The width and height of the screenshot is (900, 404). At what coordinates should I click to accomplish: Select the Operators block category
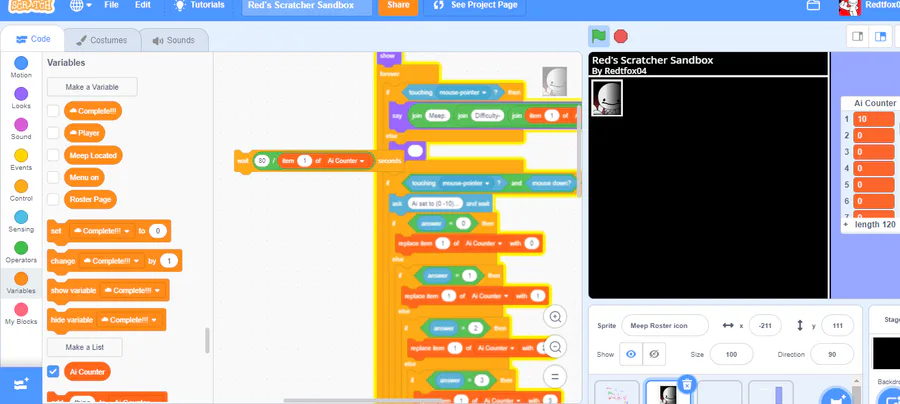click(21, 252)
